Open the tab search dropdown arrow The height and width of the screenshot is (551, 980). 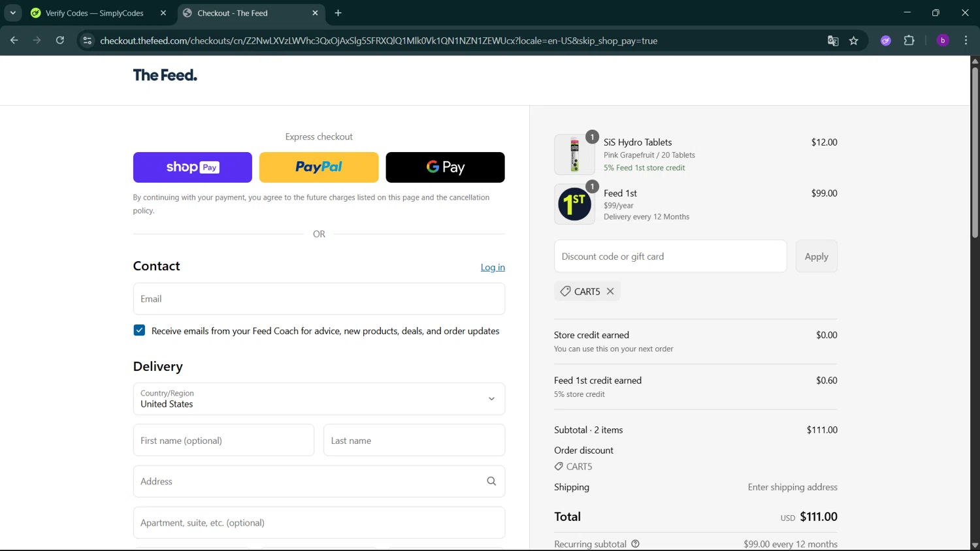click(12, 13)
